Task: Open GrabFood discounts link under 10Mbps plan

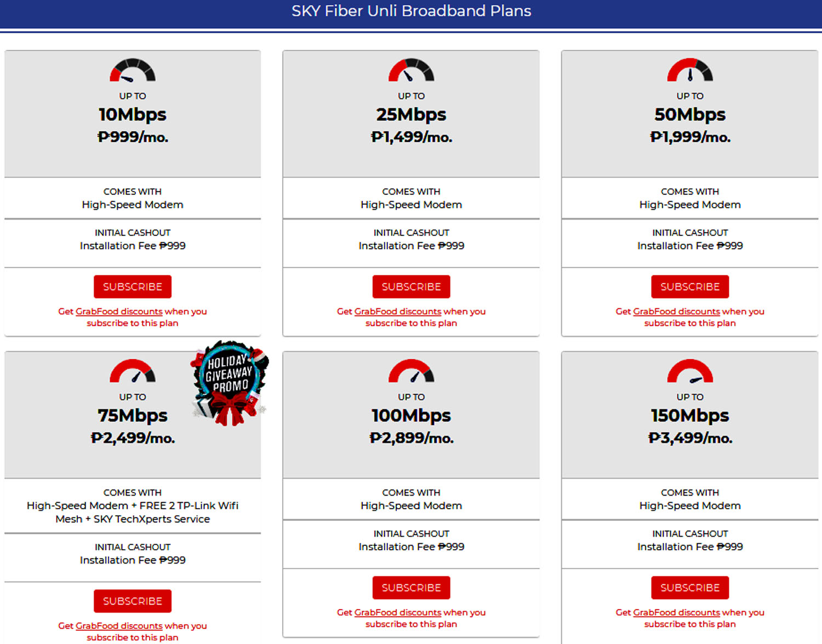Action: point(119,311)
